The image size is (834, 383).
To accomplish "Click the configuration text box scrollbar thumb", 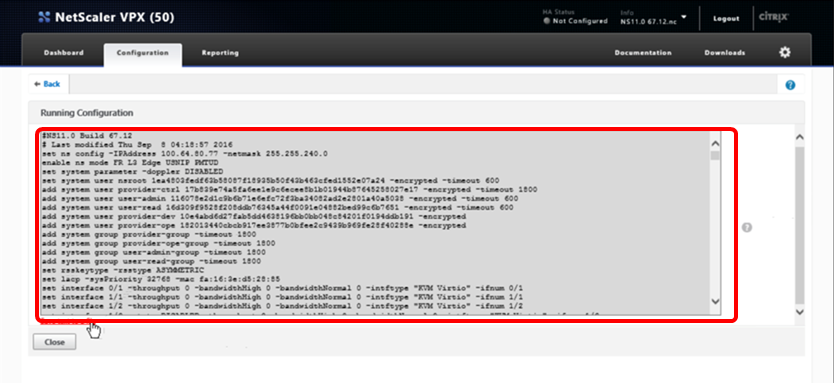I will pyautogui.click(x=715, y=155).
